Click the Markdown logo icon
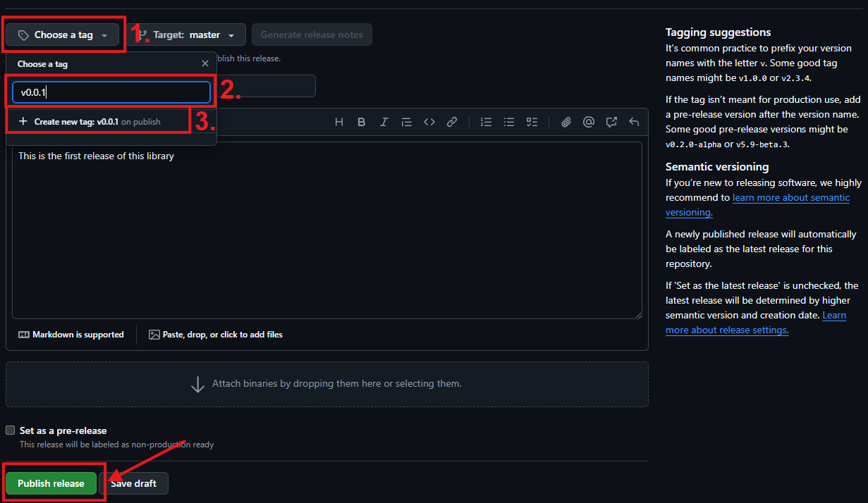 pyautogui.click(x=23, y=335)
